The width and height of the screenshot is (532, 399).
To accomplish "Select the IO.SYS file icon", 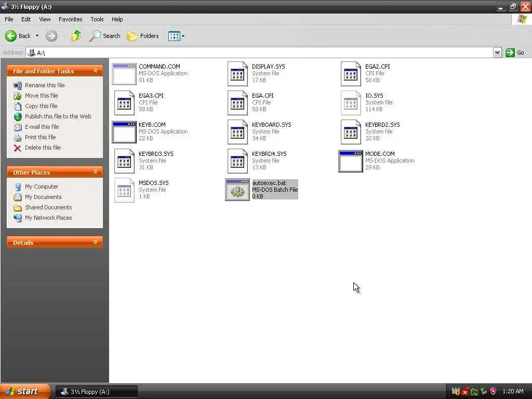I will (x=351, y=103).
